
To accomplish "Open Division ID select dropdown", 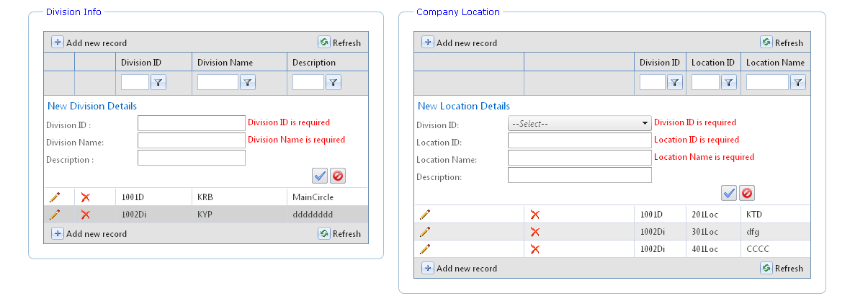I will pyautogui.click(x=579, y=124).
